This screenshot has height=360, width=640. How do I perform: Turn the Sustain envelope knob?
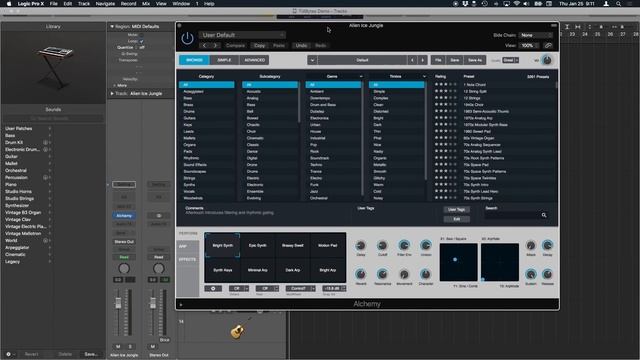point(531,274)
